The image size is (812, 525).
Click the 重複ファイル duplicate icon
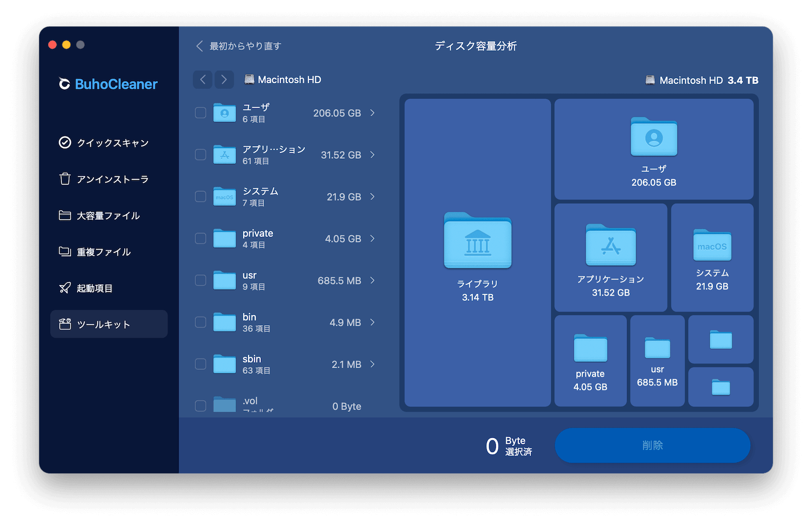(65, 252)
